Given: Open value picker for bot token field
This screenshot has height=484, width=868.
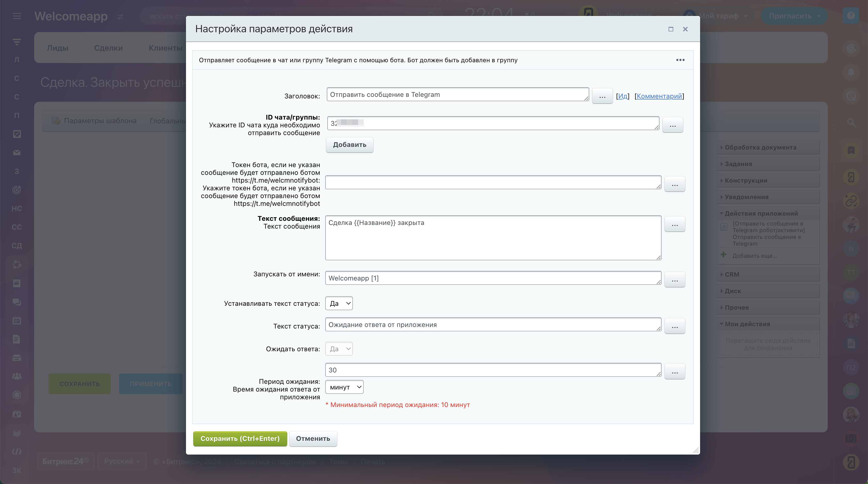Looking at the screenshot, I should 675,184.
